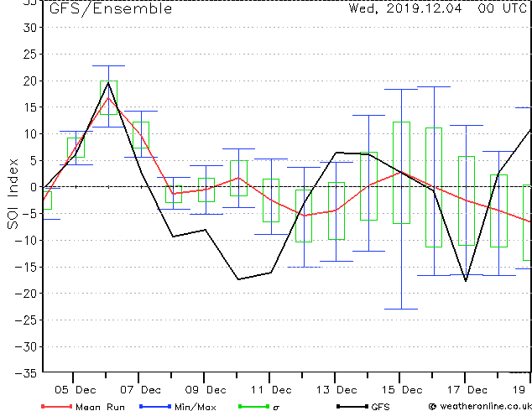The image size is (532, 411).
Task: Click the green sigma legend entry
Action: coord(258,407)
